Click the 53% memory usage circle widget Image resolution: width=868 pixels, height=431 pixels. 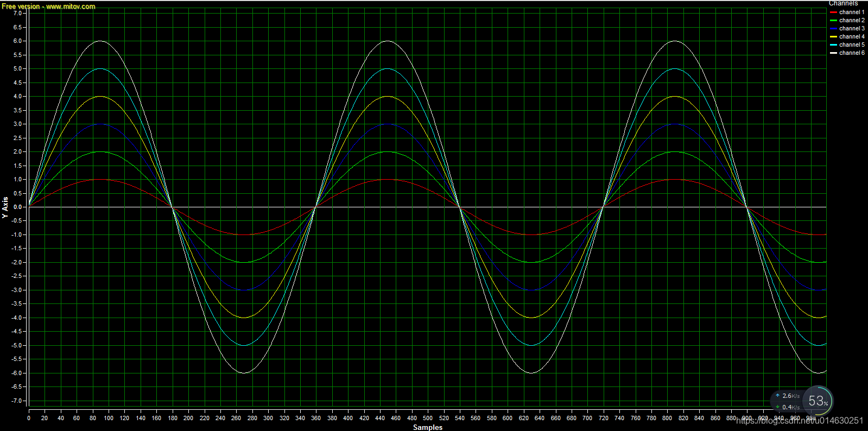coord(818,401)
